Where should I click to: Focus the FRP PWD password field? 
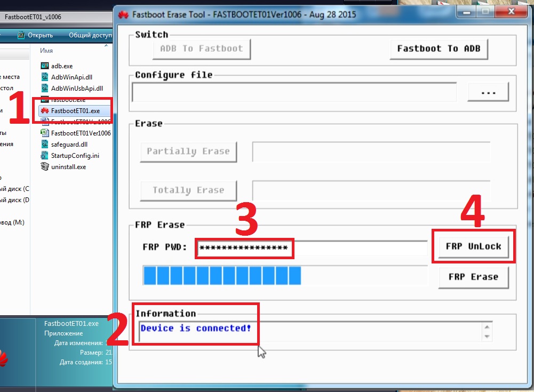tap(312, 247)
